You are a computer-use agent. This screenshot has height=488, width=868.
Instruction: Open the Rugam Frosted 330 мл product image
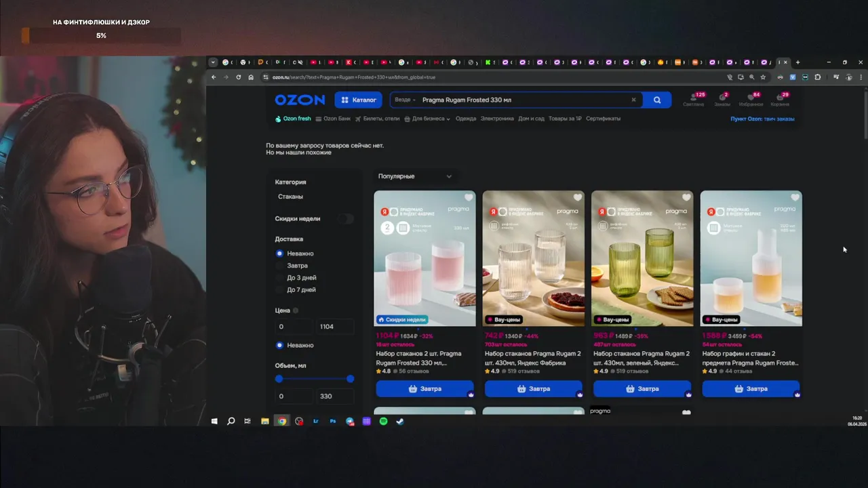[x=425, y=258]
